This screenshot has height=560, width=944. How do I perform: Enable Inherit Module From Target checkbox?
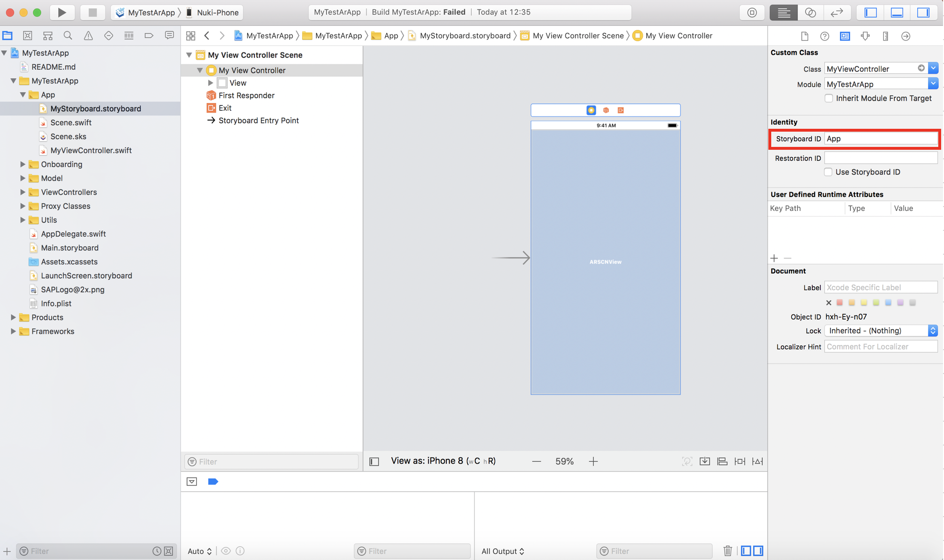[x=829, y=98]
